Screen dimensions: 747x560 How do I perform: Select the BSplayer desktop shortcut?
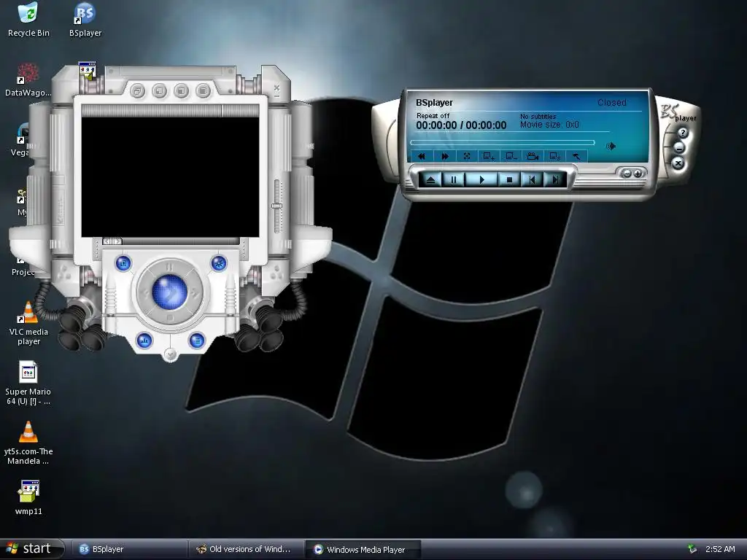click(x=85, y=20)
